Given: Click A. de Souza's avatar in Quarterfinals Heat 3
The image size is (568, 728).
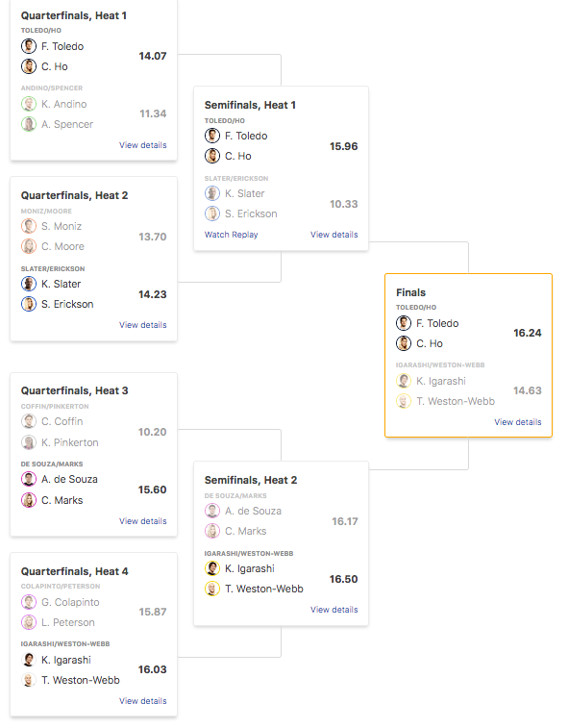Looking at the screenshot, I should pyautogui.click(x=29, y=479).
